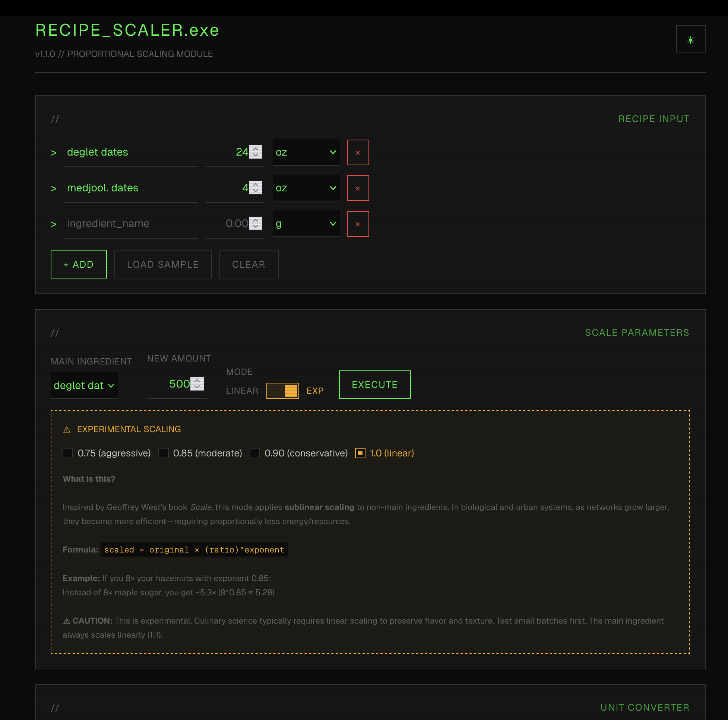Open the Main Ingredient dropdown
Screen dimensions: 728x720
84,385
